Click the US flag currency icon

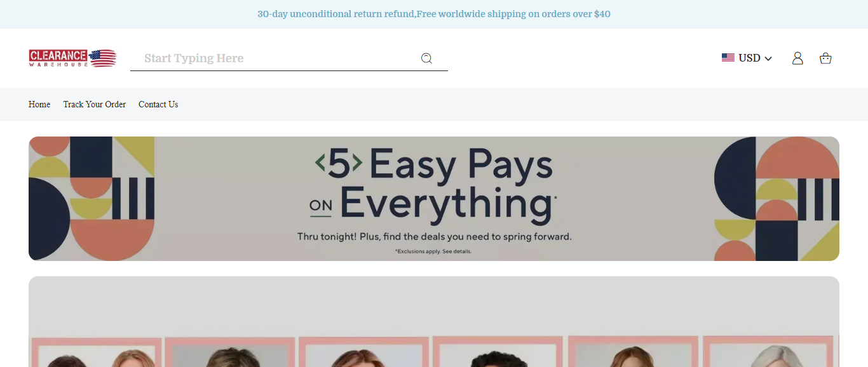[728, 58]
